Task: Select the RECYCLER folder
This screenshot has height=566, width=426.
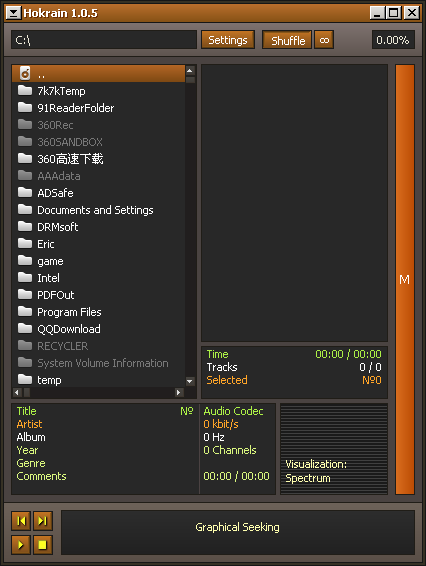Action: (98, 346)
